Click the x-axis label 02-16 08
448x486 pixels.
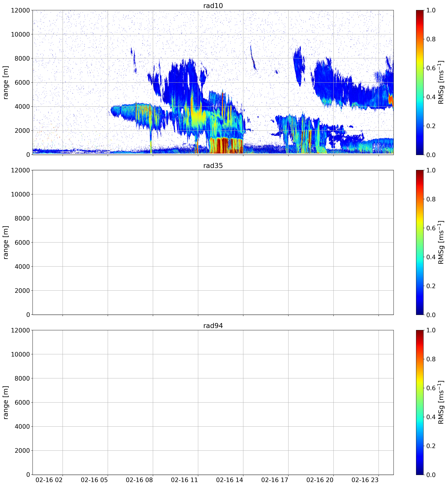pos(139,480)
